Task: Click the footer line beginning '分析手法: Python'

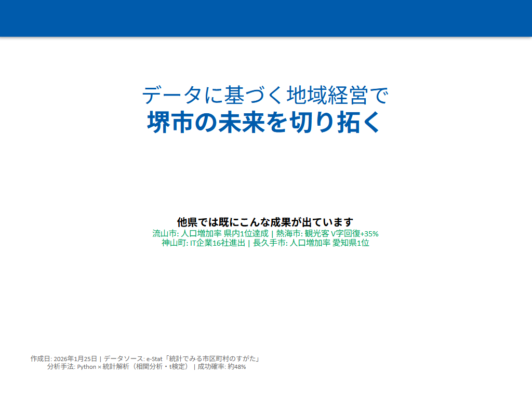Action: coord(147,367)
